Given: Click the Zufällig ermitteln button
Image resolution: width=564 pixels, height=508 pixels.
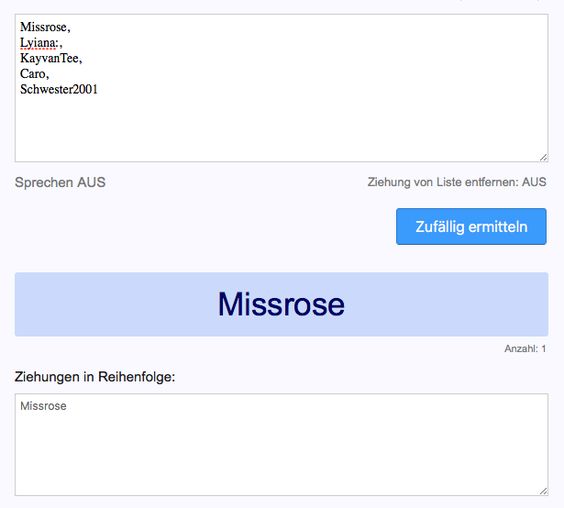Looking at the screenshot, I should (471, 227).
